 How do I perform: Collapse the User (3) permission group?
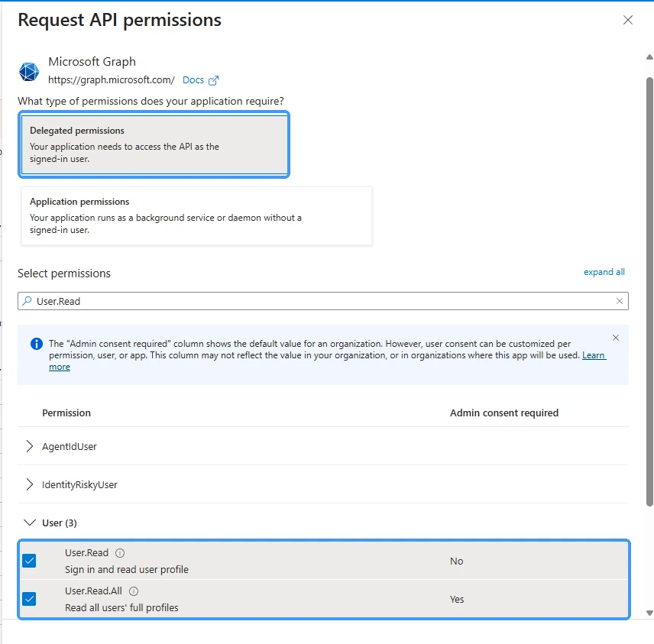(x=29, y=523)
